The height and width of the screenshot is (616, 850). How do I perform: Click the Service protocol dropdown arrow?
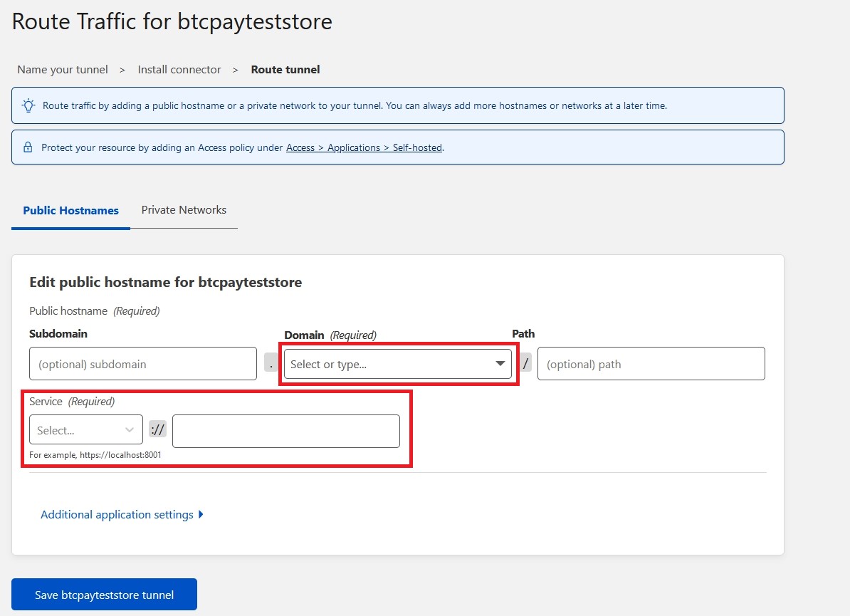point(129,429)
